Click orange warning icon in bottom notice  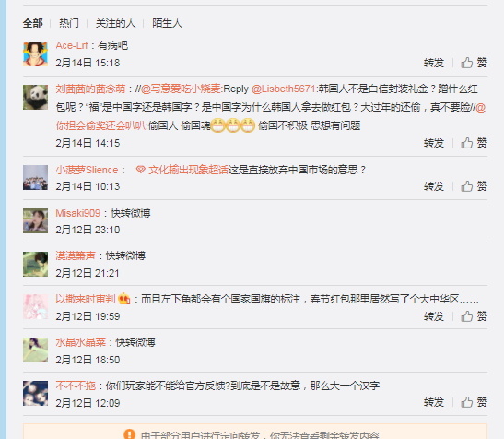click(129, 434)
